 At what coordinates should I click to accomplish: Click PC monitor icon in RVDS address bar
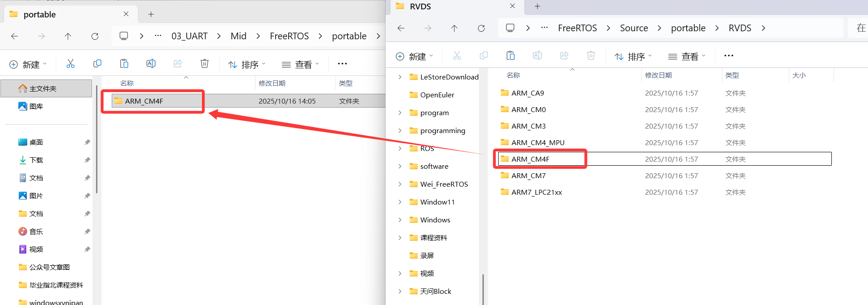(510, 28)
